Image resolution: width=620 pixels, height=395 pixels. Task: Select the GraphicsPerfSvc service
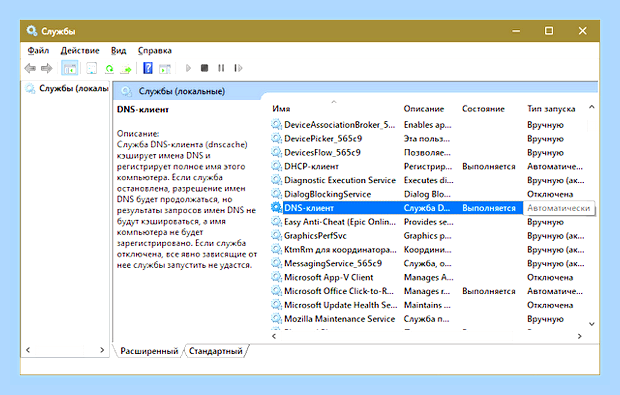click(315, 235)
